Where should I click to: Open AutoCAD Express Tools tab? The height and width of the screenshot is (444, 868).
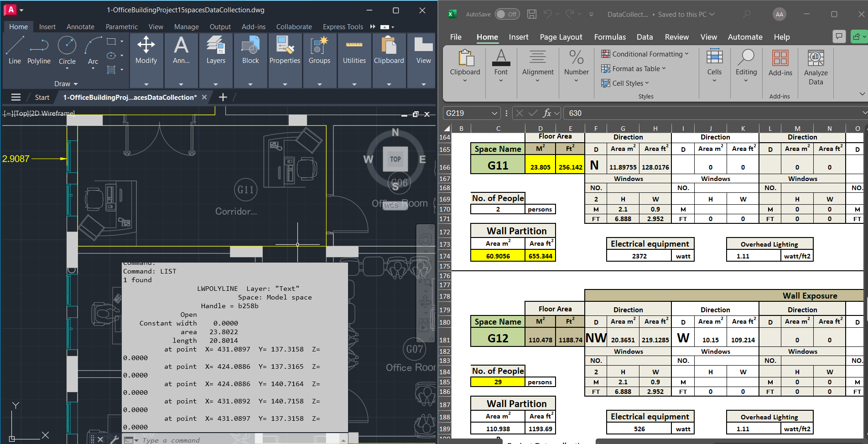tap(343, 27)
